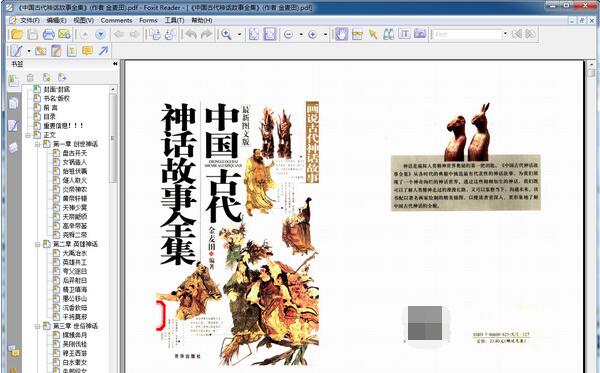Screen dimensions: 600x373
Task: Select the arrow annotation selection tool
Action: [x=373, y=34]
